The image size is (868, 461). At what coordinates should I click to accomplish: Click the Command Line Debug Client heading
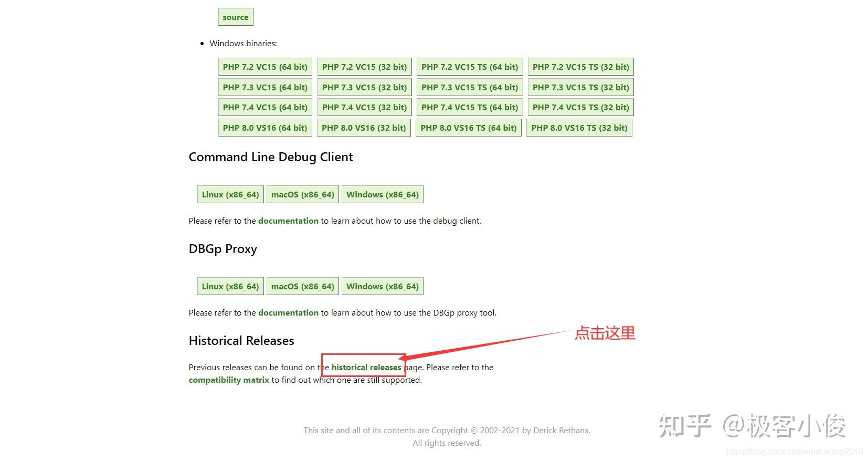(x=271, y=157)
